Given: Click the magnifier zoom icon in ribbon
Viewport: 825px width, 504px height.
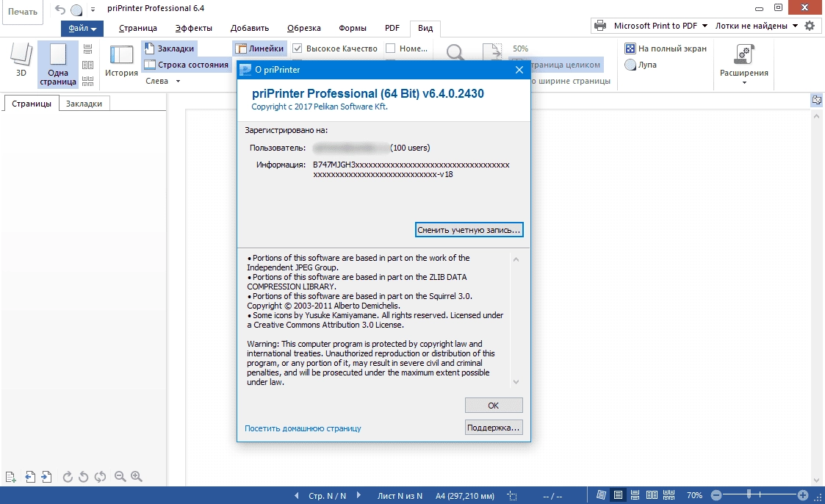Looking at the screenshot, I should click(x=455, y=52).
